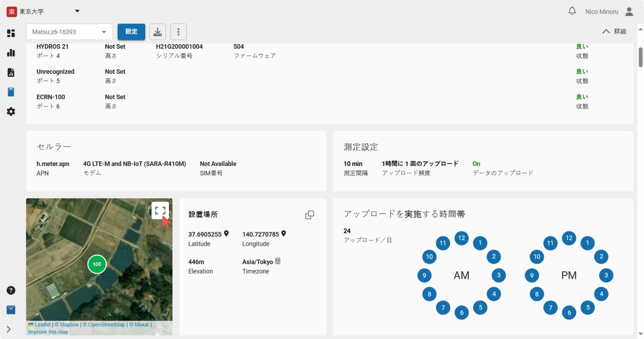Toggle AM 6 o'clock upload hour
Screen dimensions: 644x339
(x=462, y=313)
